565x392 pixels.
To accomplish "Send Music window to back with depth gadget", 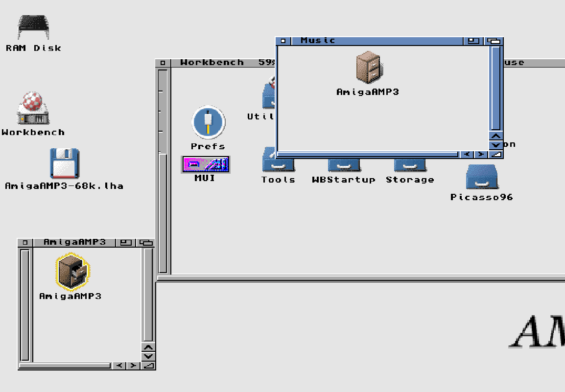I will pyautogui.click(x=494, y=41).
